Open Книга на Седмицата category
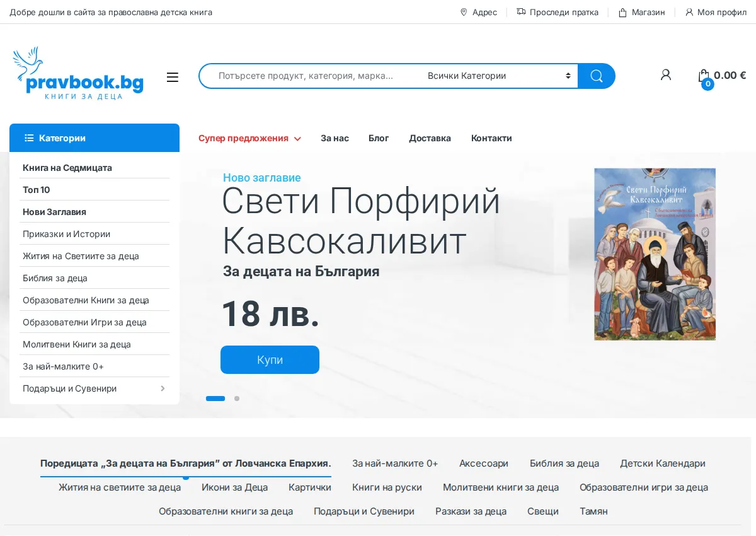The image size is (756, 536). (x=67, y=168)
